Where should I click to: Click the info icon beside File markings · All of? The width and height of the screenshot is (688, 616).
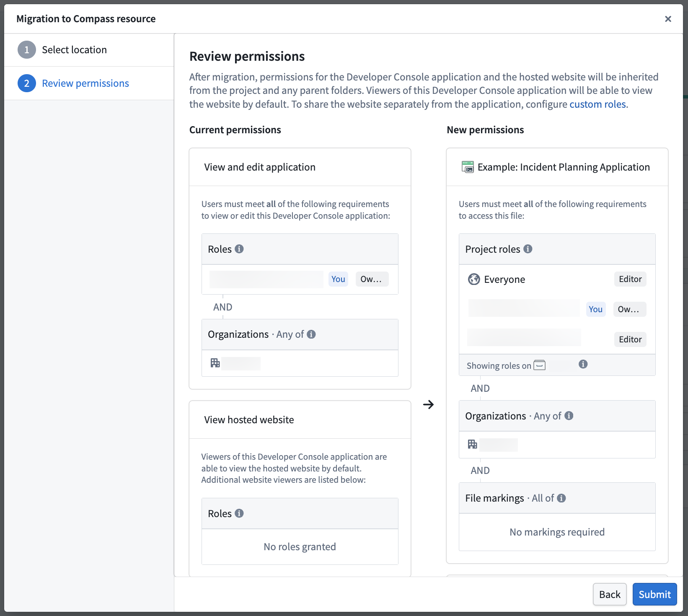[x=561, y=498]
